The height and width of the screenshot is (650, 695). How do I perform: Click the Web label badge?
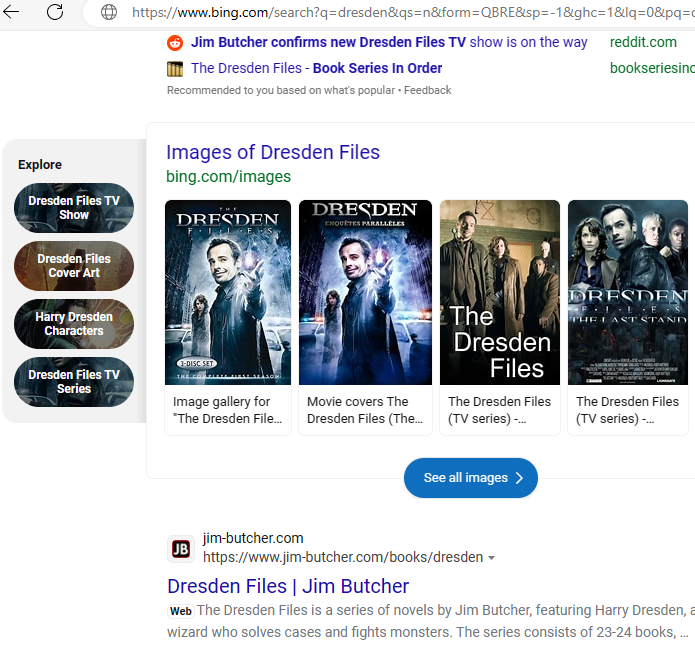coord(181,611)
